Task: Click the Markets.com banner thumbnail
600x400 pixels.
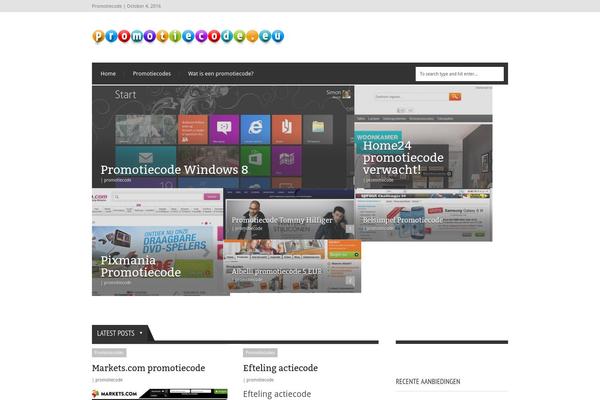Action: tap(160, 394)
